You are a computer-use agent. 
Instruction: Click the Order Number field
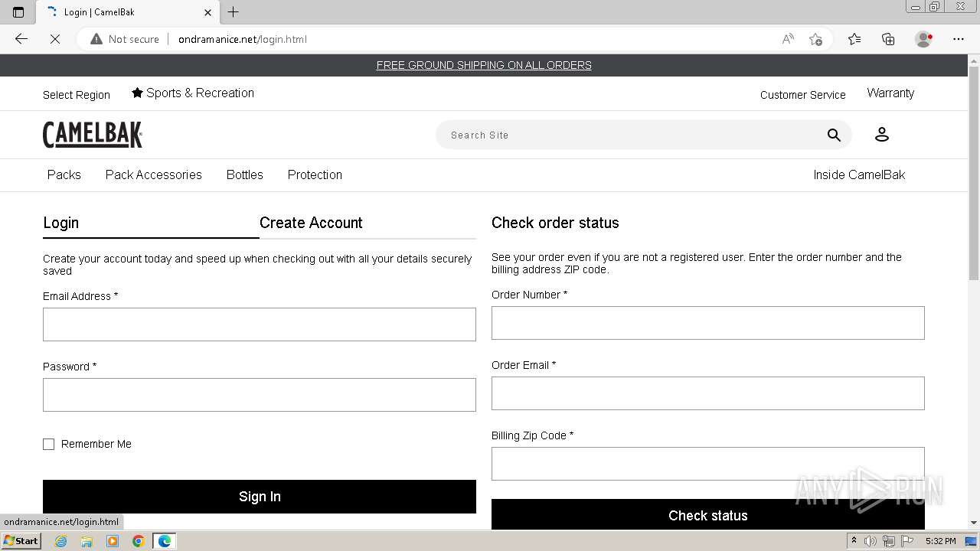coord(707,323)
